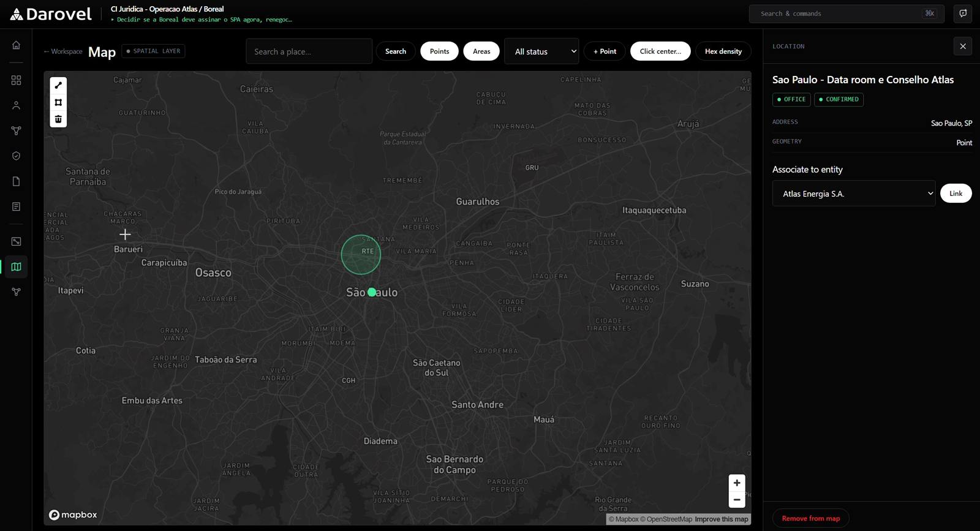Go back via Workspace link

pyautogui.click(x=62, y=51)
